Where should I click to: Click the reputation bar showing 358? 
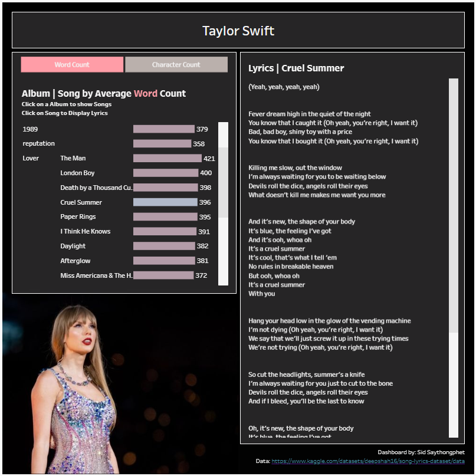pyautogui.click(x=162, y=143)
